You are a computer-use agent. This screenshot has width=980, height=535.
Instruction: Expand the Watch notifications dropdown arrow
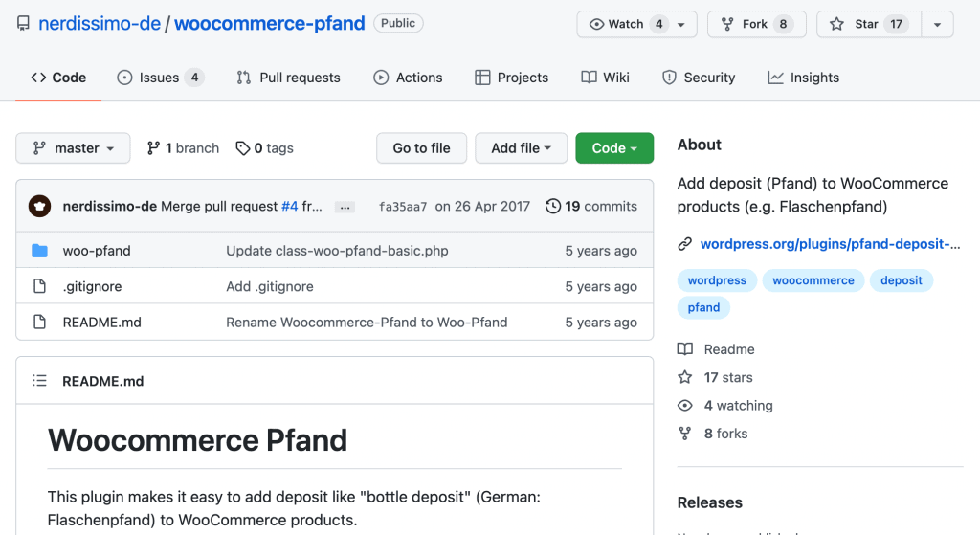(681, 24)
